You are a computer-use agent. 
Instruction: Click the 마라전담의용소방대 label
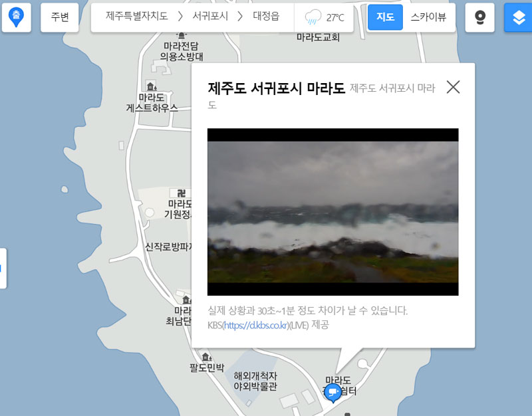point(182,51)
